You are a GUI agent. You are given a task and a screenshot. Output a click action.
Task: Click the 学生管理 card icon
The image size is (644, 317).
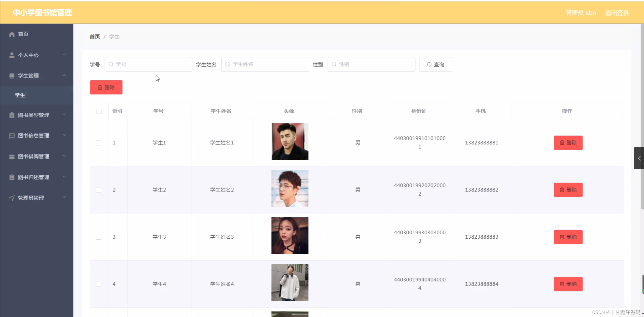coord(12,76)
